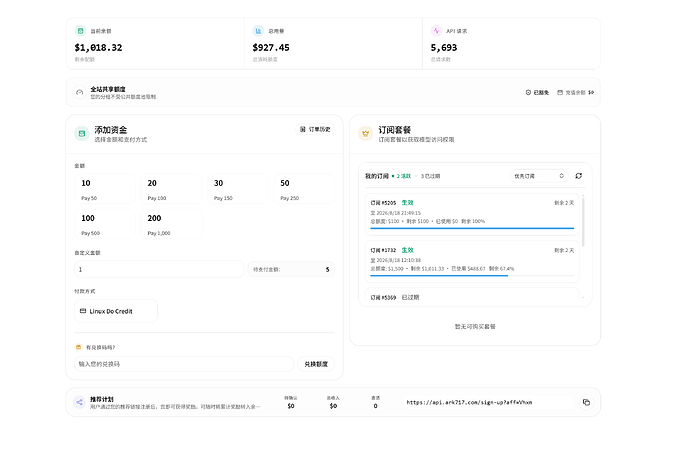This screenshot has width=690, height=450.
Task: Click the 订阅套餐 heading
Action: pyautogui.click(x=395, y=130)
